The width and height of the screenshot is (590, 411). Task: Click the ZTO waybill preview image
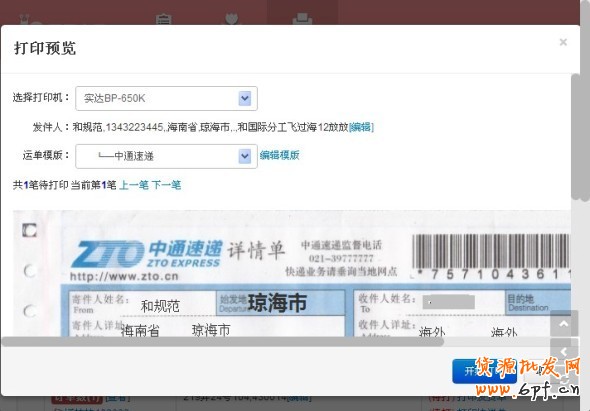(292, 273)
